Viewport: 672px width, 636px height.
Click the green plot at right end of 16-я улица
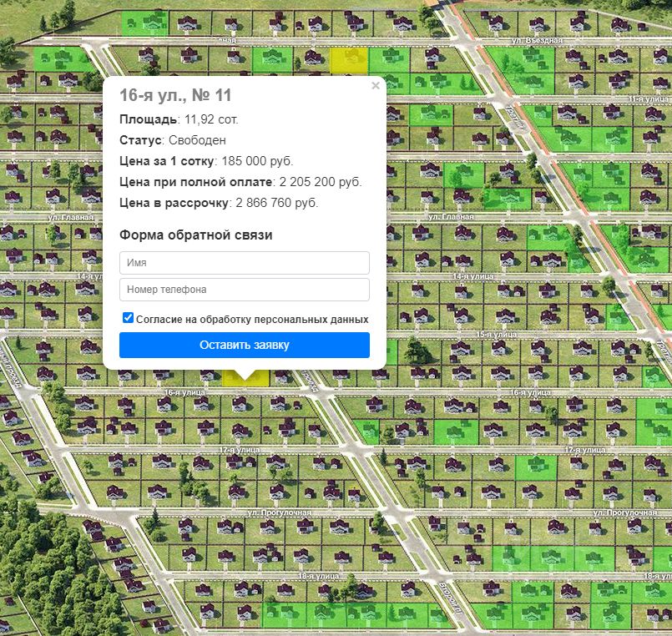click(x=654, y=421)
